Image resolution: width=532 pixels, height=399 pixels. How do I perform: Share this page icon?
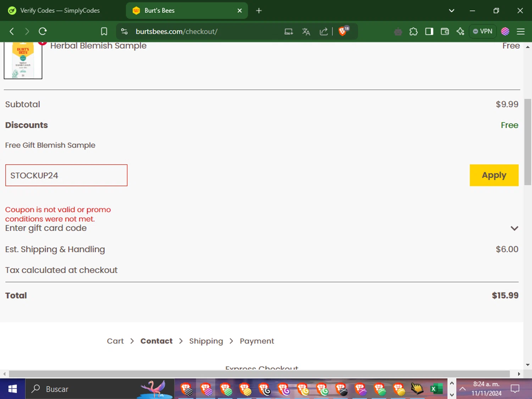click(323, 32)
